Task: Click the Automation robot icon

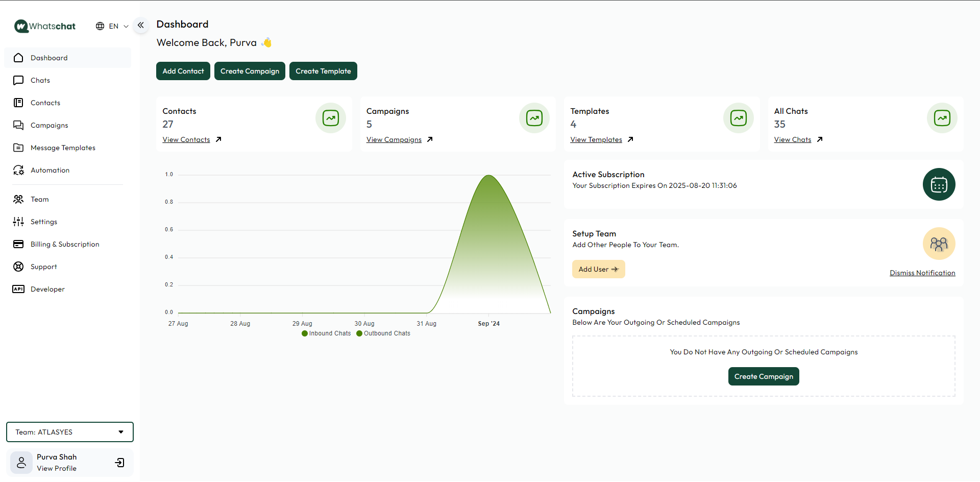Action: point(18,170)
